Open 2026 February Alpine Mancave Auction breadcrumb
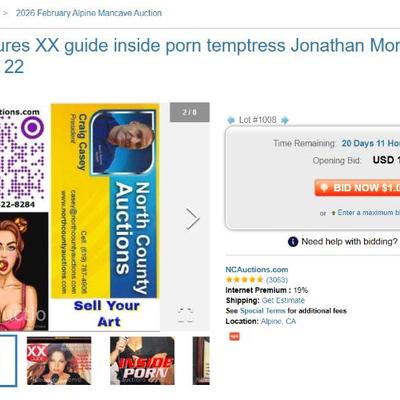This screenshot has height=400, width=400. point(89,13)
